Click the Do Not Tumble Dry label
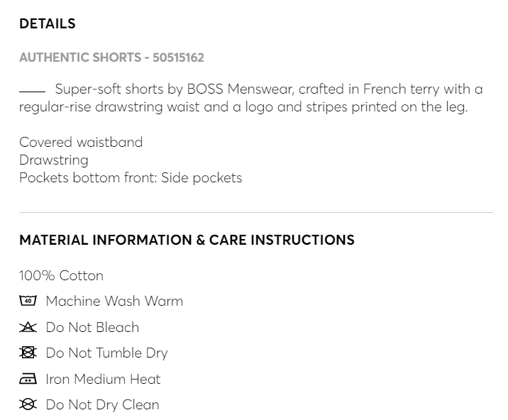The height and width of the screenshot is (420, 508). pos(106,353)
